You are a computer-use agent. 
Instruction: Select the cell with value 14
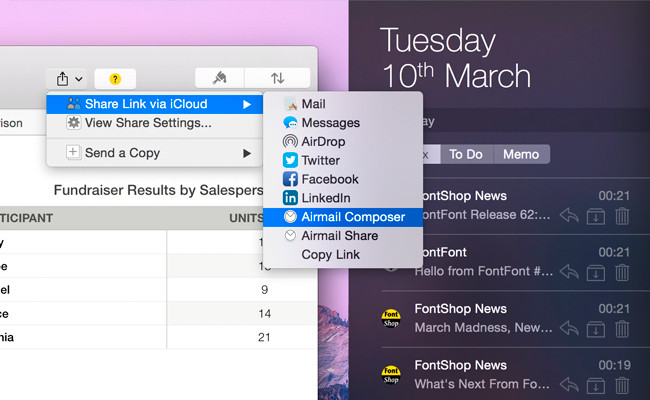pyautogui.click(x=242, y=313)
